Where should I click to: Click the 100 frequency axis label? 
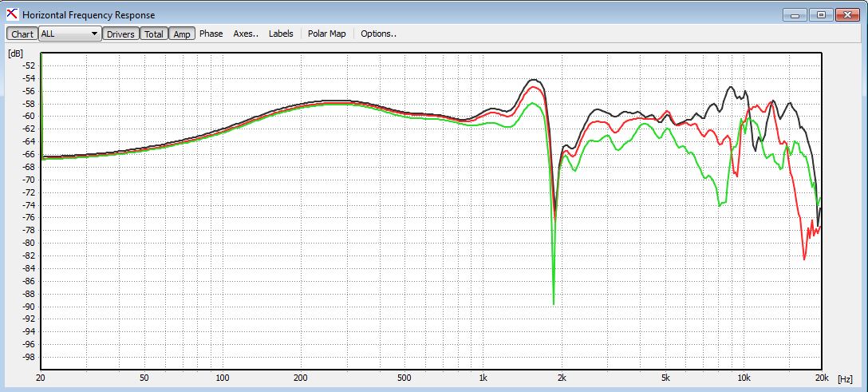(x=223, y=378)
